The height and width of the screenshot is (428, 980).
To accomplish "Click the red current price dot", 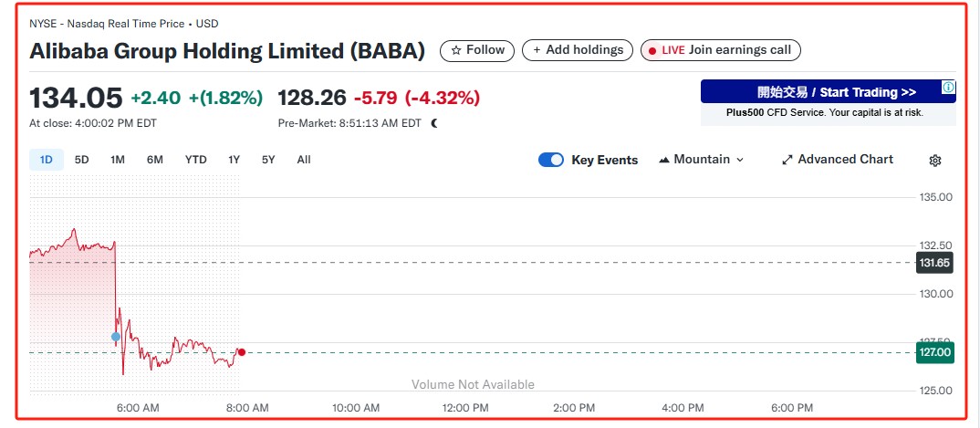I will pyautogui.click(x=241, y=352).
